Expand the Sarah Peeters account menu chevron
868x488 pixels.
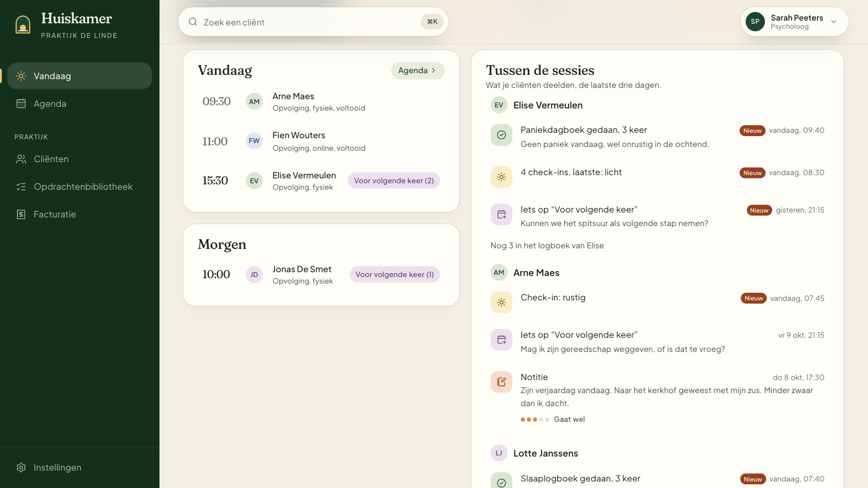point(834,22)
